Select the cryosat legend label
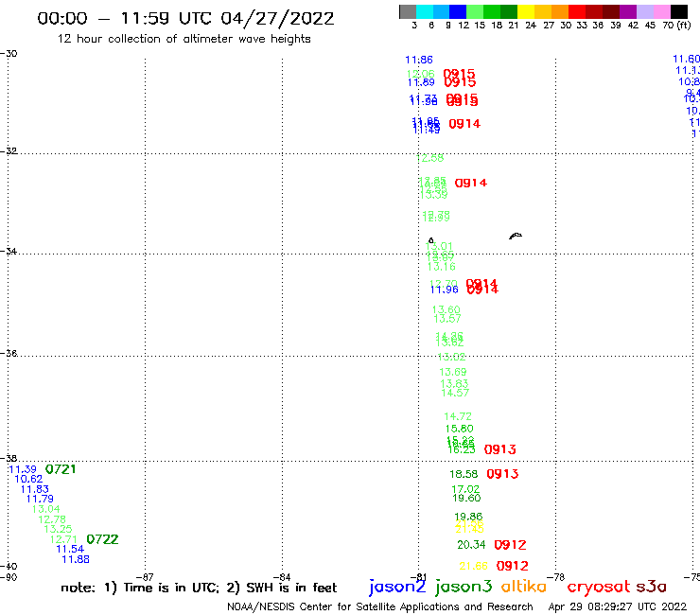 [x=599, y=588]
